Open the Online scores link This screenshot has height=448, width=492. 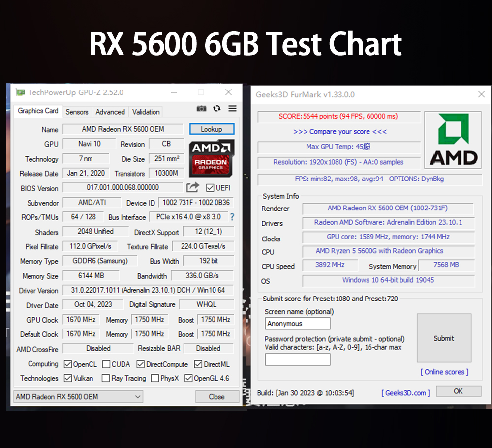444,372
